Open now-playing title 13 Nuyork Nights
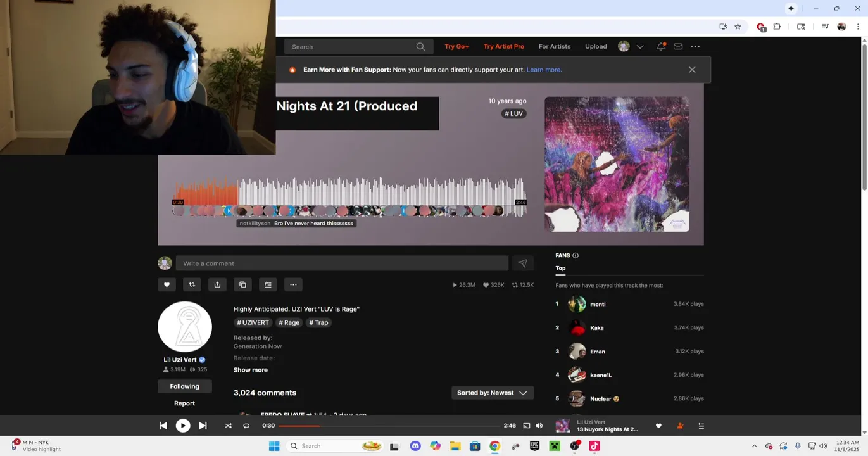Viewport: 868px width, 456px height. [607, 429]
